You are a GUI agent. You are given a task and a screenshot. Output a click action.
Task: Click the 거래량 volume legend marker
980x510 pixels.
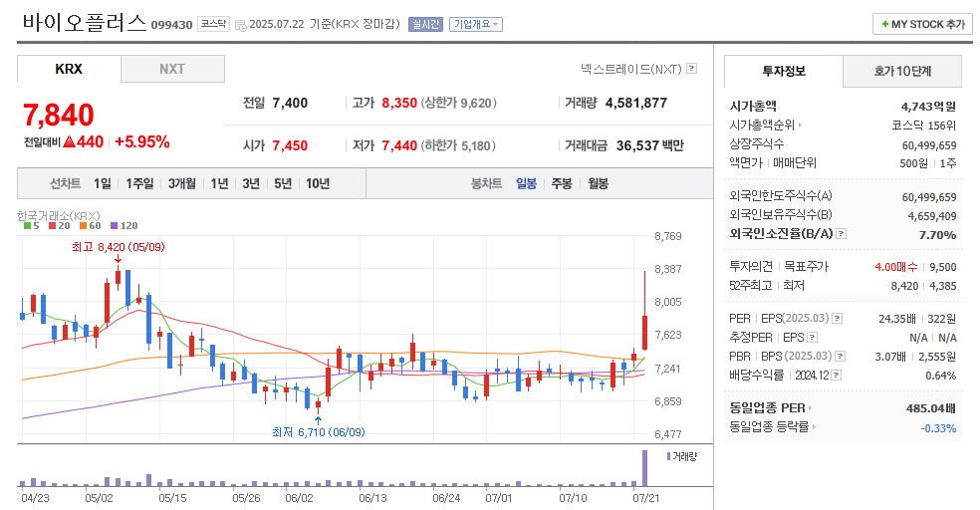(x=668, y=456)
